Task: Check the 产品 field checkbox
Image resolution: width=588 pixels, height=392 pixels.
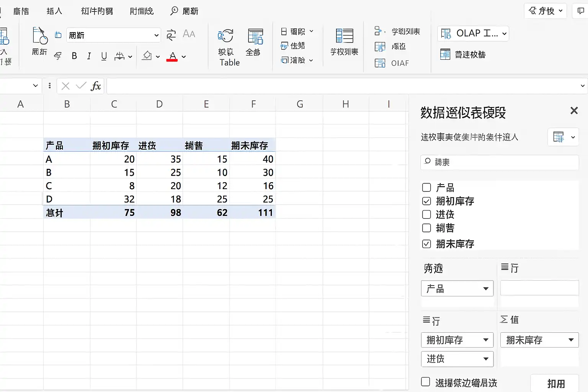Action: [x=426, y=188]
